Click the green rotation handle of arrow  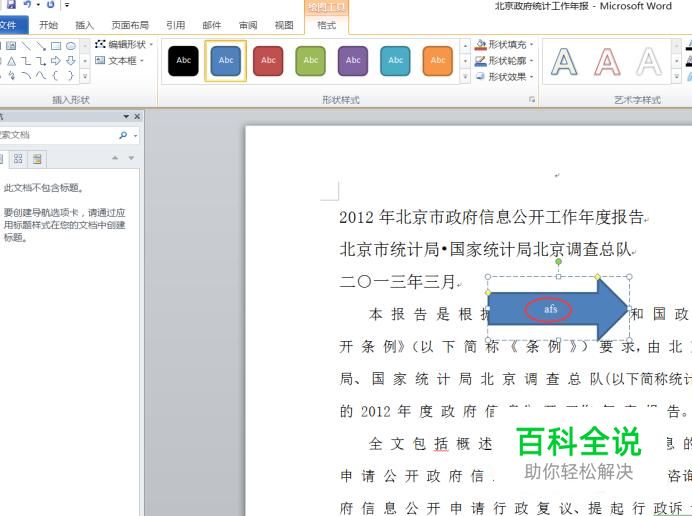coord(558,262)
